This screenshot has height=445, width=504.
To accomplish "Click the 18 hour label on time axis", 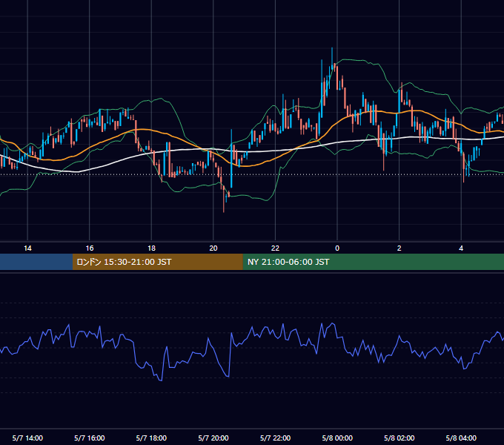I will (x=151, y=248).
